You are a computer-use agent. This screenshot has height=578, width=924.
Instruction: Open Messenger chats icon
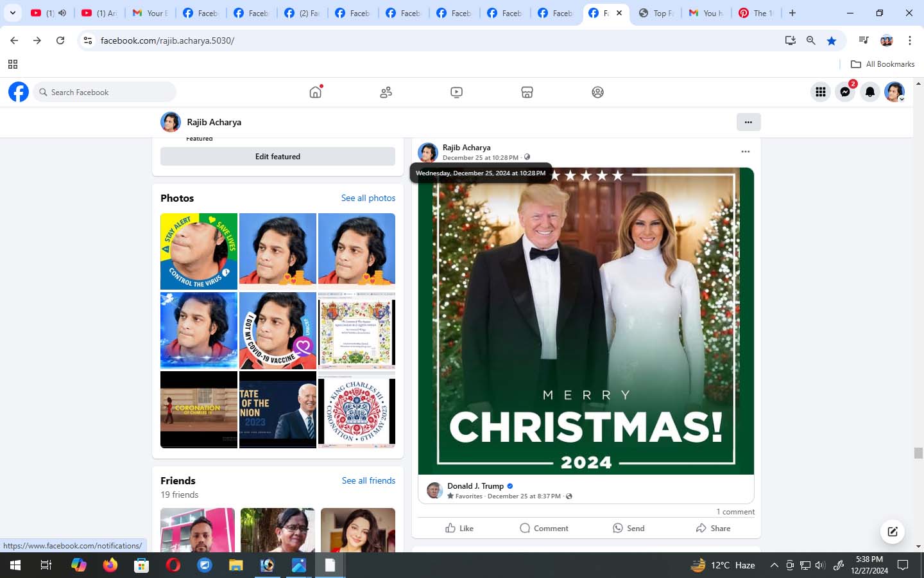(845, 92)
